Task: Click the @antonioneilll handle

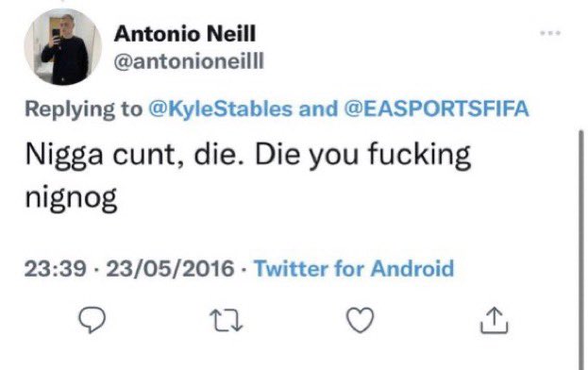Action: (189, 60)
